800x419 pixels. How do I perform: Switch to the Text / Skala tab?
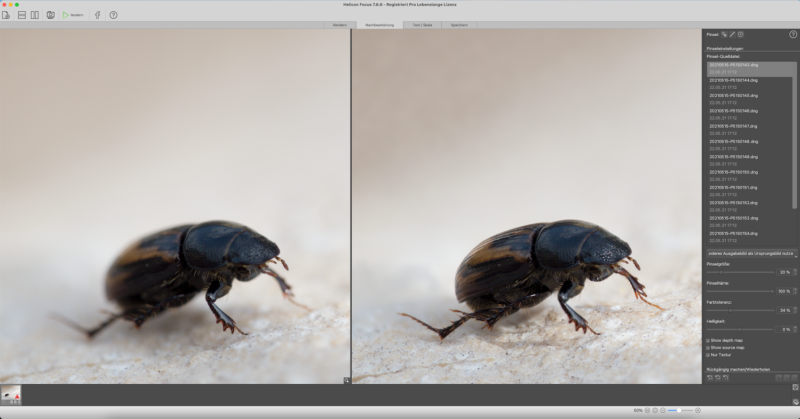(x=422, y=25)
